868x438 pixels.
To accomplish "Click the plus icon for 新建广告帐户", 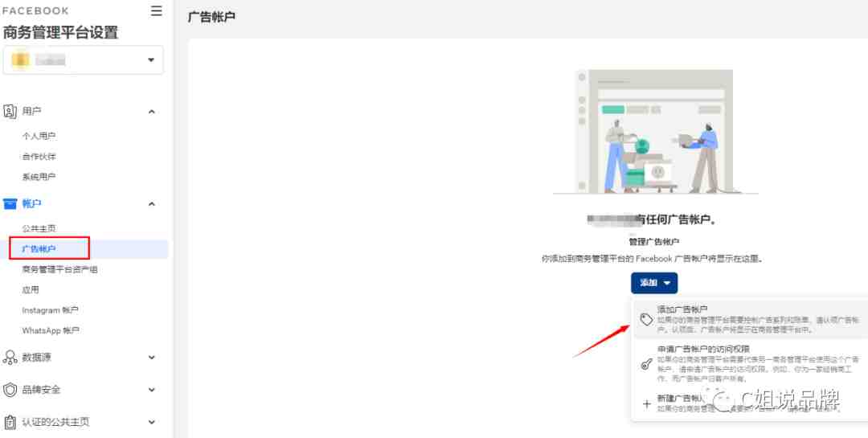I will (x=646, y=403).
